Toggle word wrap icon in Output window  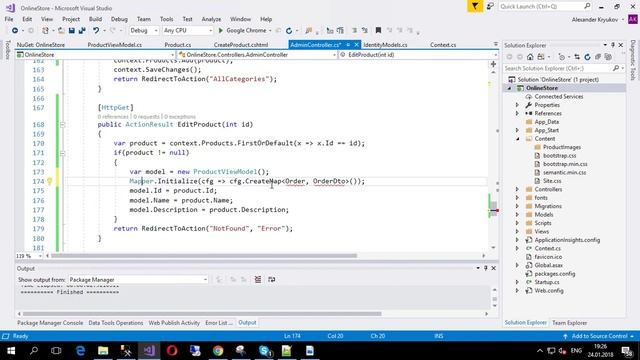[271, 280]
